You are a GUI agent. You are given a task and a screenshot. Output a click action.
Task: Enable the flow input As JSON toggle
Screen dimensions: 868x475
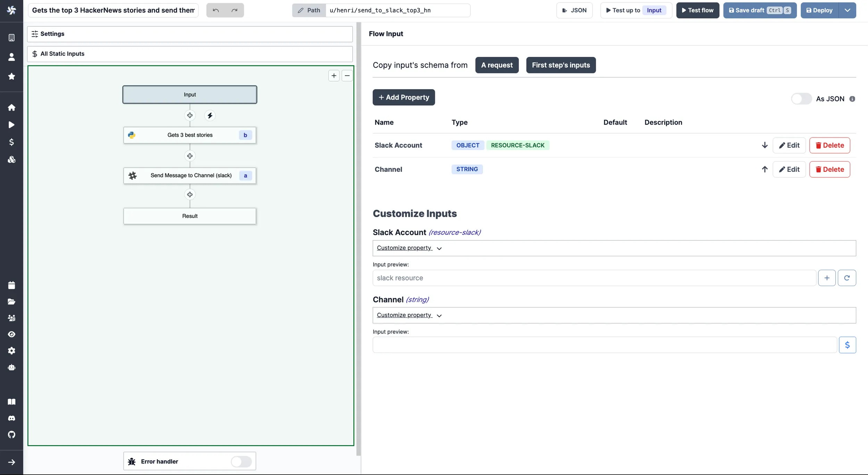point(801,98)
